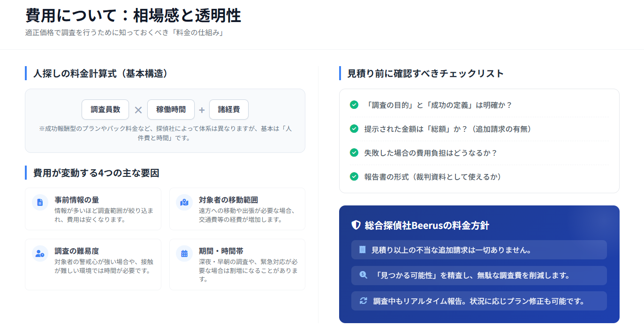The width and height of the screenshot is (644, 333).
Task: Click the page title 費用について：相場感と透明性
Action: (x=133, y=15)
